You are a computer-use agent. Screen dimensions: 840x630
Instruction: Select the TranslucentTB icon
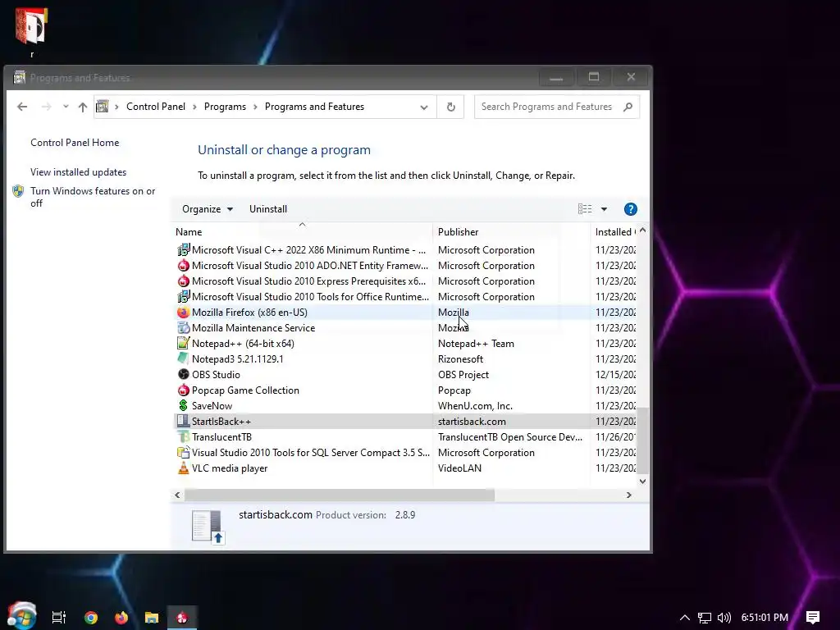[183, 436]
